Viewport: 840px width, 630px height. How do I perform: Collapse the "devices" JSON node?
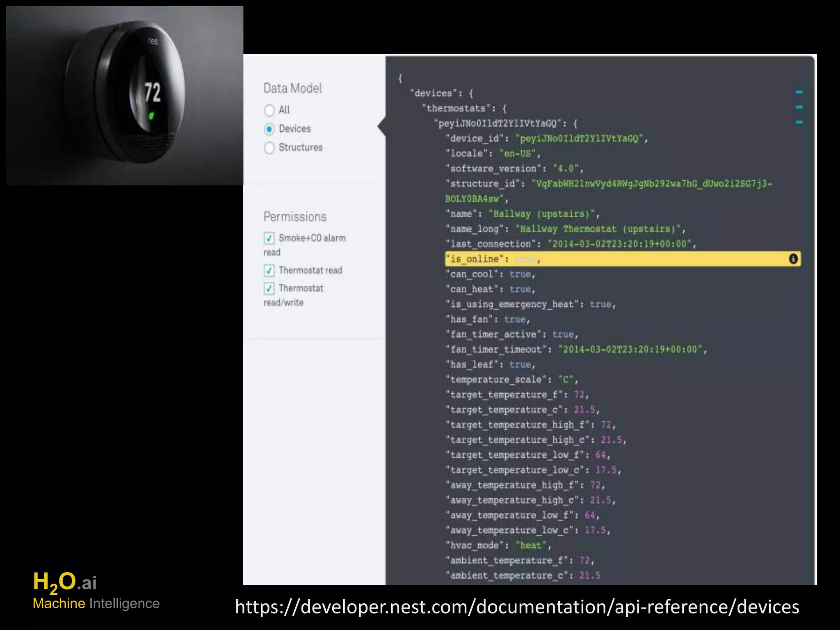click(x=799, y=92)
